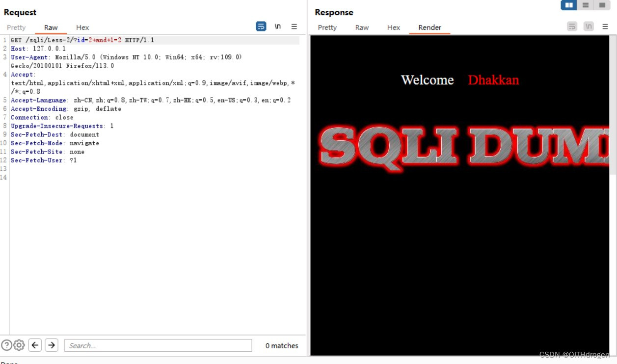Click the Response panel title
The width and height of the screenshot is (617, 364).
click(334, 12)
